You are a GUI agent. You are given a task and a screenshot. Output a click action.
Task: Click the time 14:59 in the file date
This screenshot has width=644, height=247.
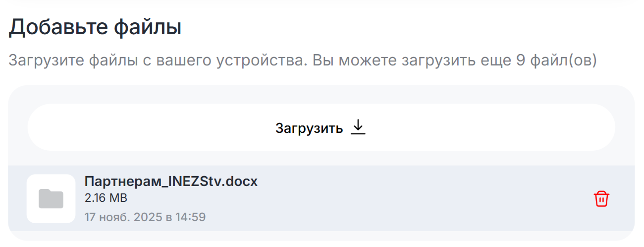coord(194,217)
